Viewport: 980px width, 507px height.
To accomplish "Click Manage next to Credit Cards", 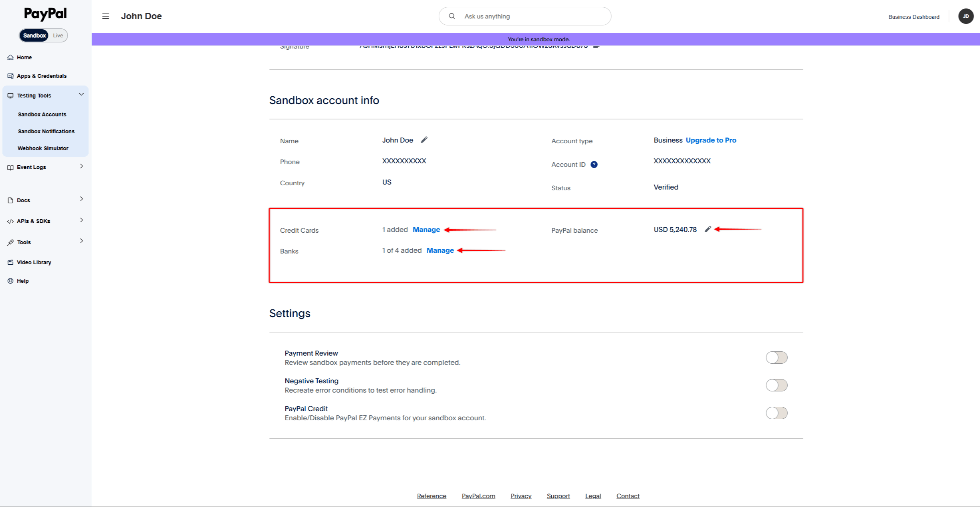I will [426, 229].
